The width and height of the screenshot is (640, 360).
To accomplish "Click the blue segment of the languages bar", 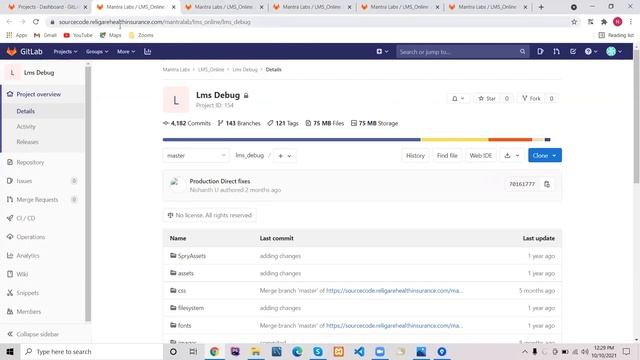I will coord(291,140).
